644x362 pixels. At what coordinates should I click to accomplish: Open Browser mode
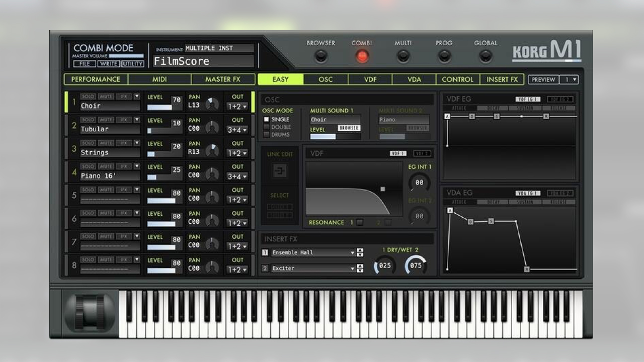pyautogui.click(x=320, y=57)
